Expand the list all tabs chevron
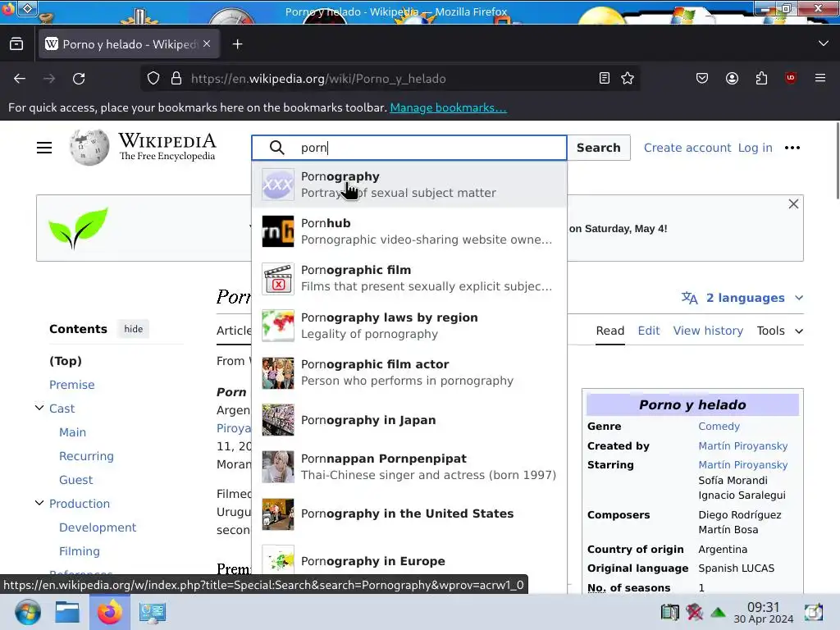 [x=824, y=43]
